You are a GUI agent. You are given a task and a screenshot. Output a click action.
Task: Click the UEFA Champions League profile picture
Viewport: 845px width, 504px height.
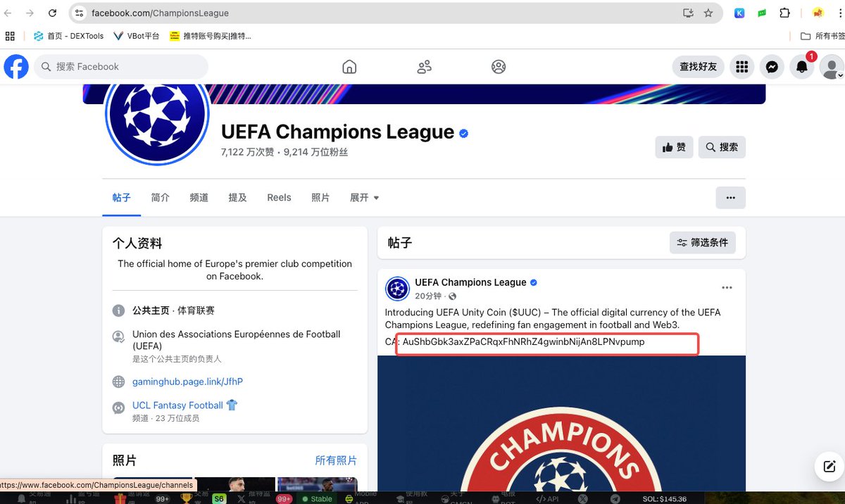157,114
